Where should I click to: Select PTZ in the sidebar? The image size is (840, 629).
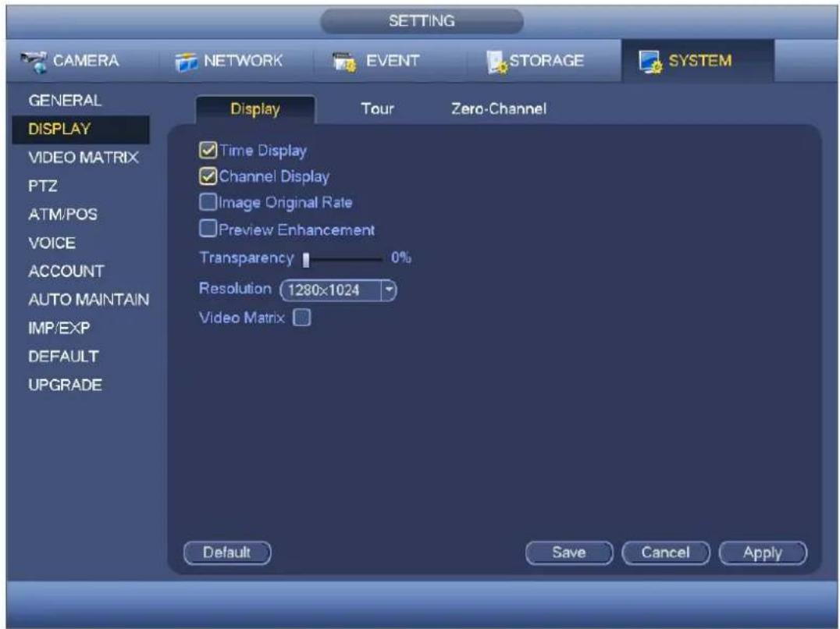43,186
